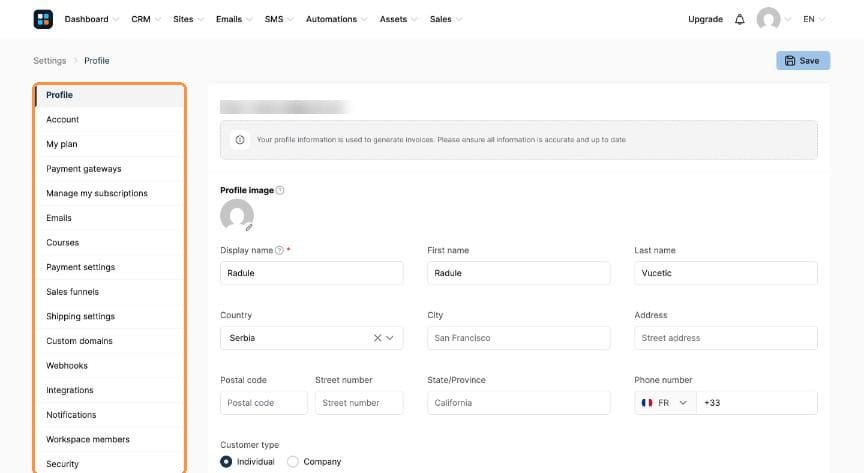Open Emails in settings sidebar
The image size is (864, 473).
click(109, 218)
